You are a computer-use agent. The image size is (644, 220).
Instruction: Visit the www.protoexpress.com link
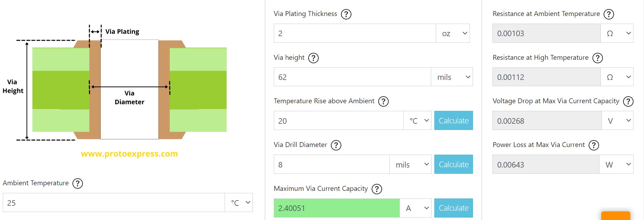point(130,154)
